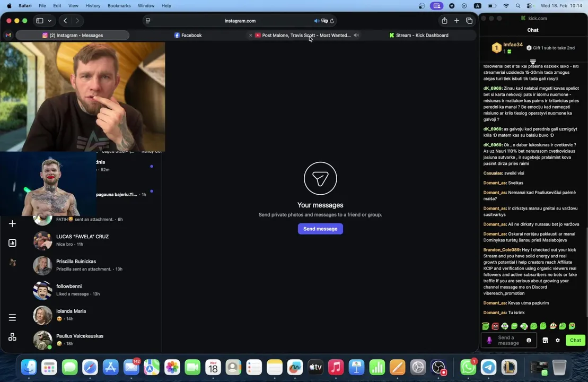The width and height of the screenshot is (588, 382).
Task: Open a new tab with the plus button
Action: point(457,21)
